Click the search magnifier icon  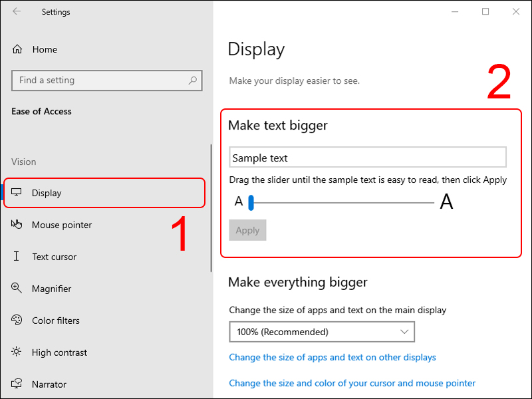pyautogui.click(x=193, y=80)
